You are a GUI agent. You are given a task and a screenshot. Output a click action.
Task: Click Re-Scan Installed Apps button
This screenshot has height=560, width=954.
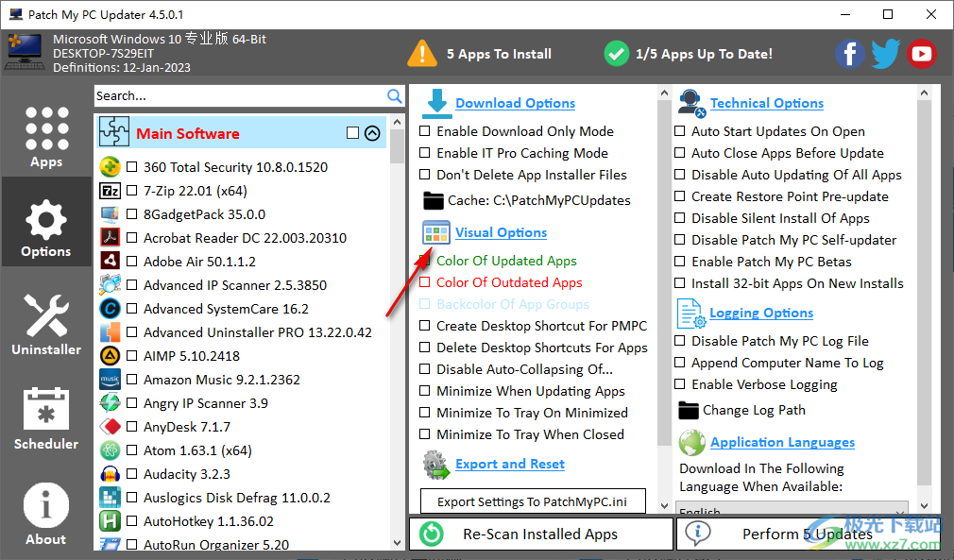(x=540, y=534)
